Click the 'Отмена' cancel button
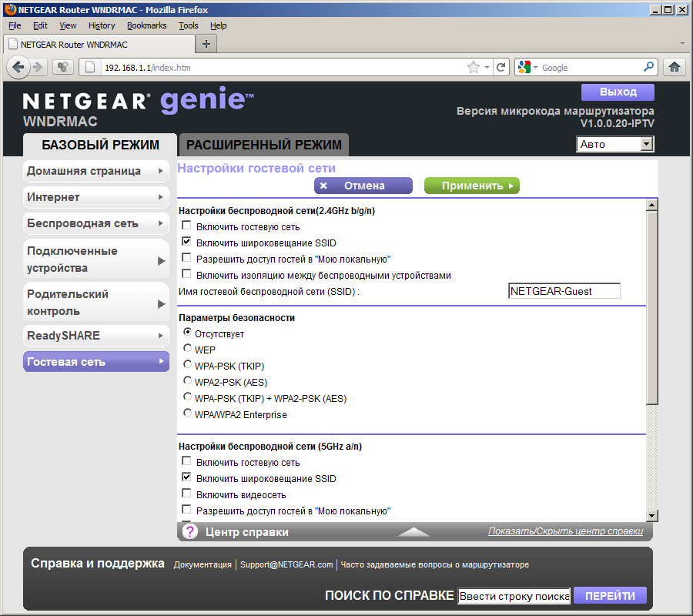 click(x=363, y=186)
